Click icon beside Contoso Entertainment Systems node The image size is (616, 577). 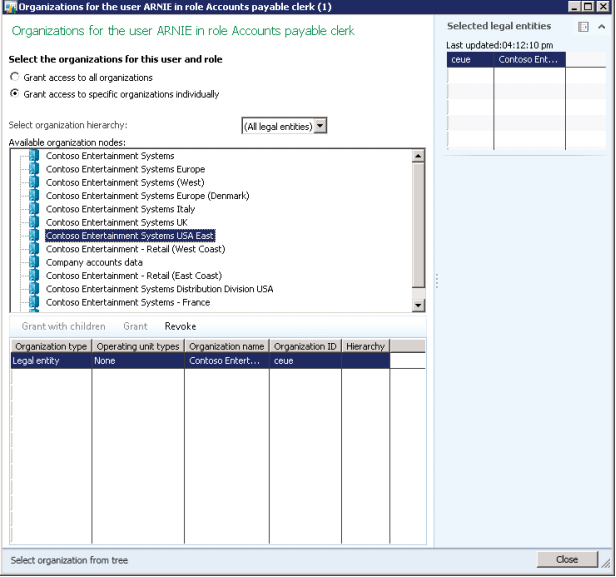tap(34, 156)
